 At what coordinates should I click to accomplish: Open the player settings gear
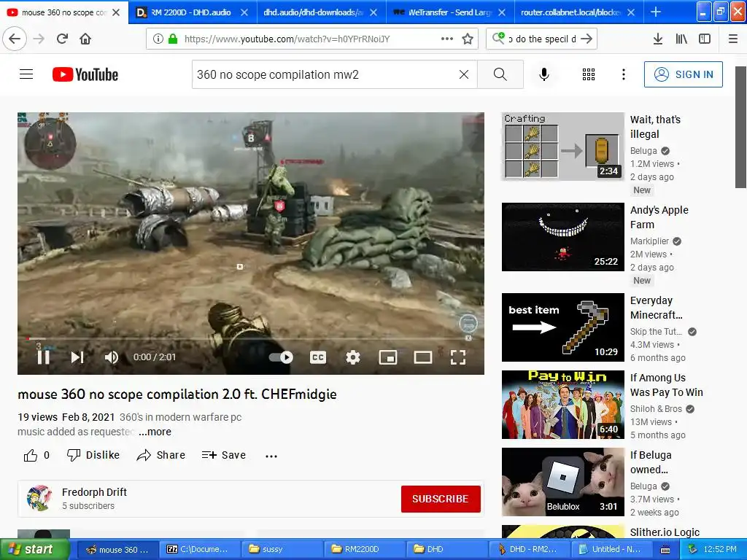(353, 357)
